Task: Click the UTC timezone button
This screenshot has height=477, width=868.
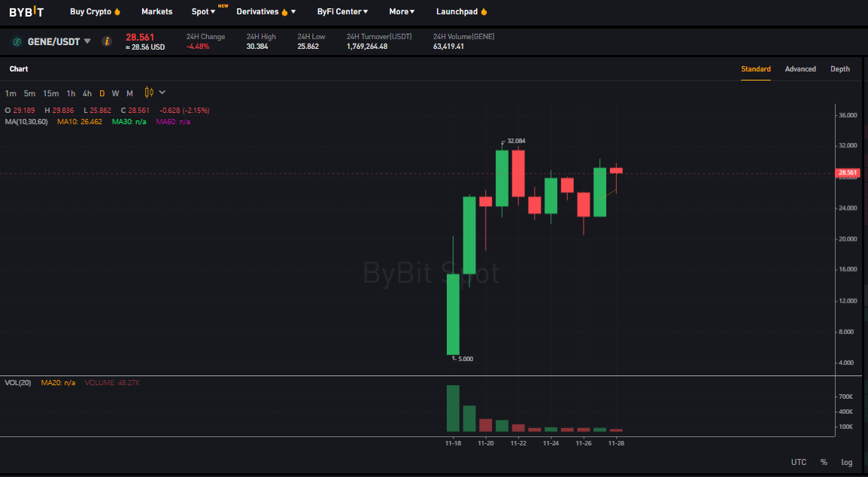Action: coord(799,462)
